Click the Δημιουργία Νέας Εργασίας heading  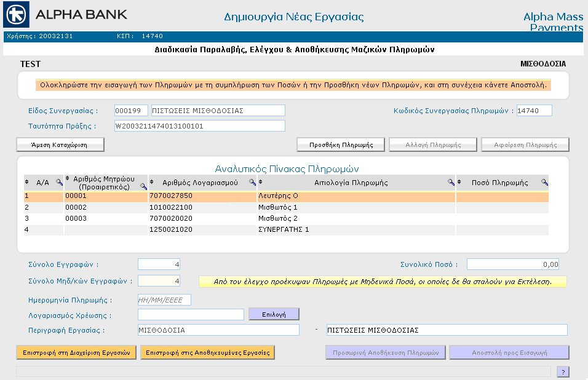(x=293, y=17)
